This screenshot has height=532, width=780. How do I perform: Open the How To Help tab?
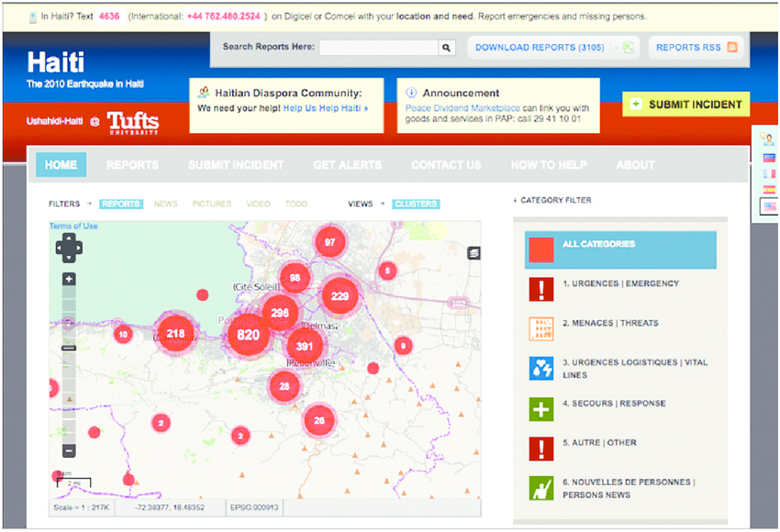(549, 165)
